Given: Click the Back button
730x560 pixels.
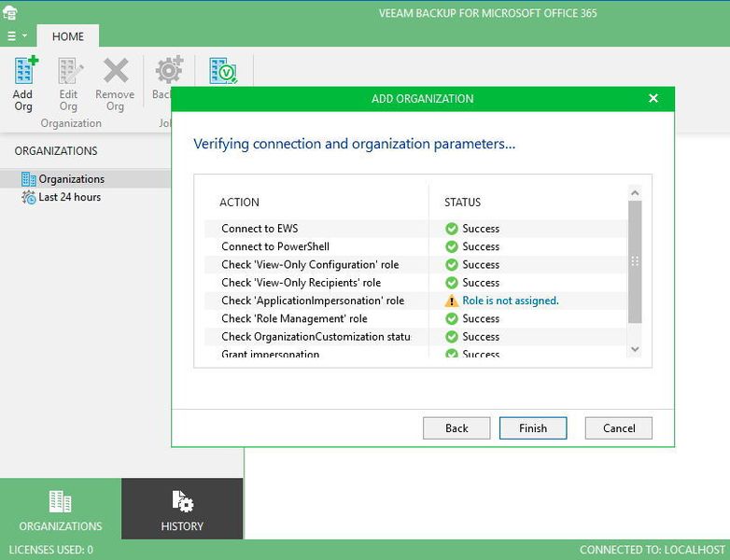Looking at the screenshot, I should pyautogui.click(x=456, y=428).
